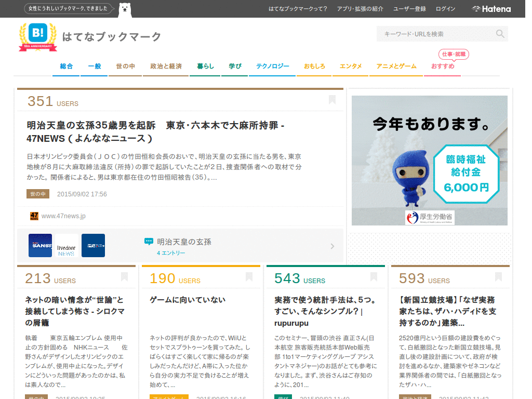Open the ネットの暗い情念が世論と接続 article title

tap(75, 311)
